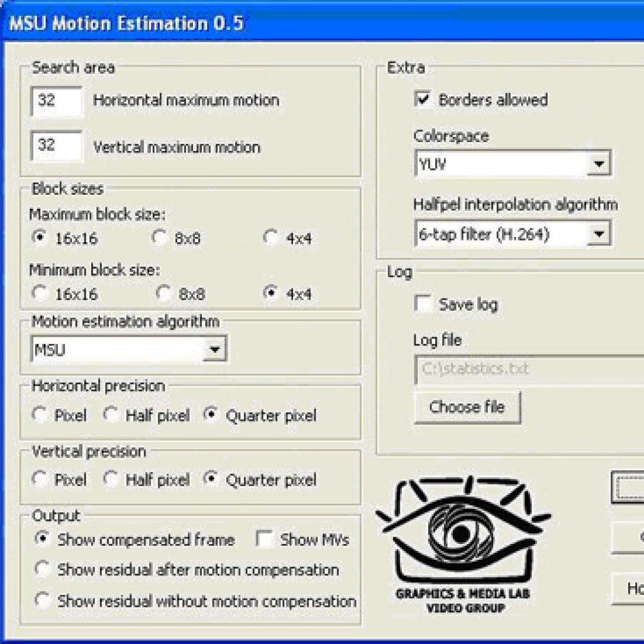Choose Show residual without motion compensation

pyautogui.click(x=42, y=601)
